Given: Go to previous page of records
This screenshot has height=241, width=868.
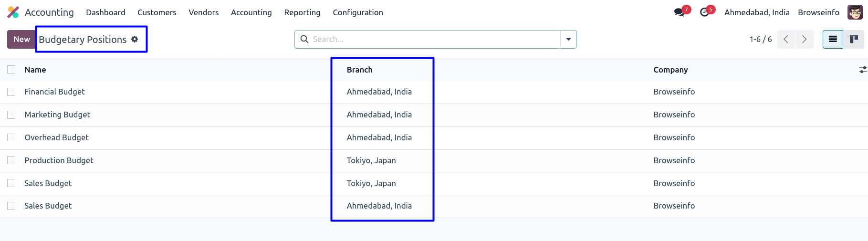Looking at the screenshot, I should [786, 39].
